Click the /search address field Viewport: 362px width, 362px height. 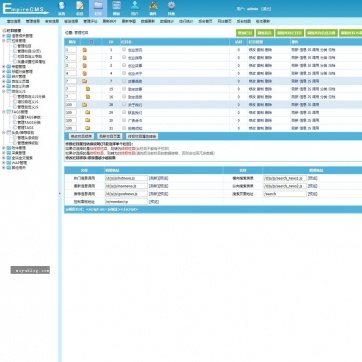[285, 194]
